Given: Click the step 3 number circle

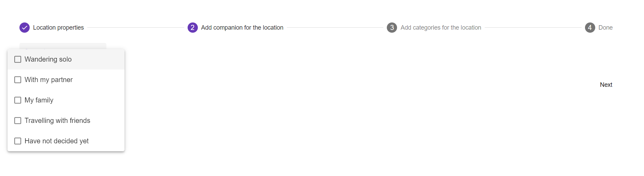Looking at the screenshot, I should (392, 28).
